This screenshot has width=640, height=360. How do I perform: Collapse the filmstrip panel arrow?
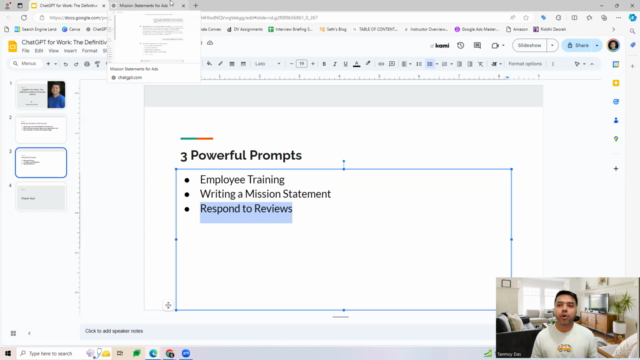pos(29,333)
